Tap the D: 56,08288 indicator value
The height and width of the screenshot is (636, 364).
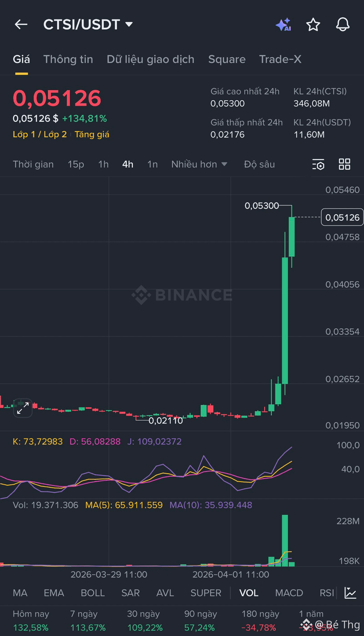pos(95,442)
